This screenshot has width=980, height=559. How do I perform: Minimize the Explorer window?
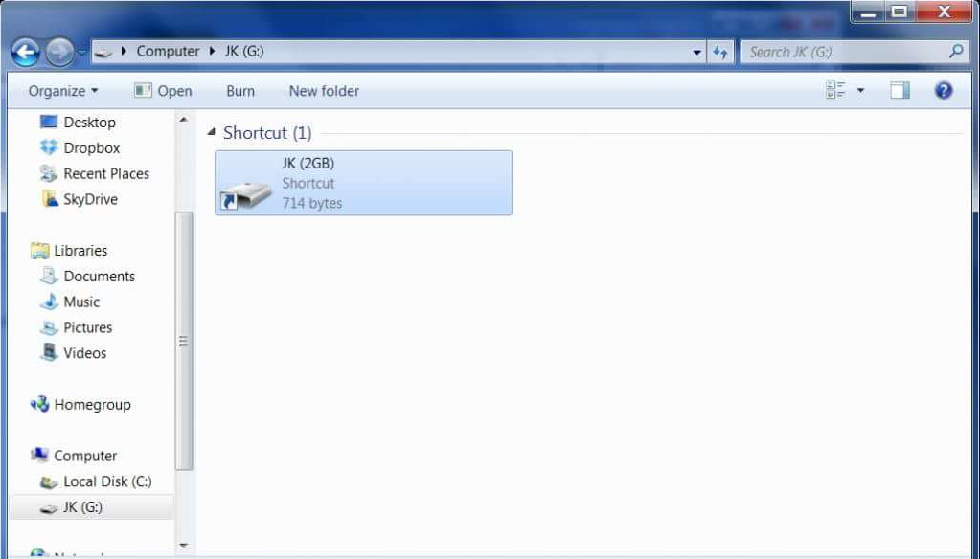pos(868,12)
